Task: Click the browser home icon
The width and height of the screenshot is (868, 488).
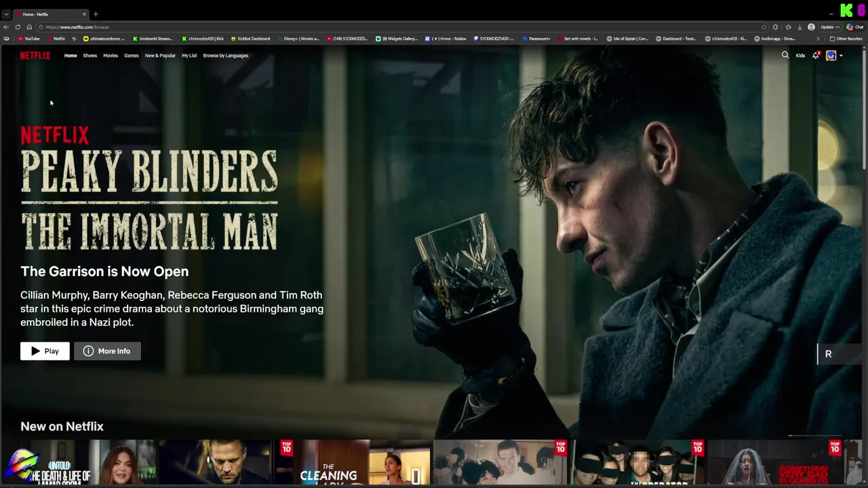Action: point(29,27)
